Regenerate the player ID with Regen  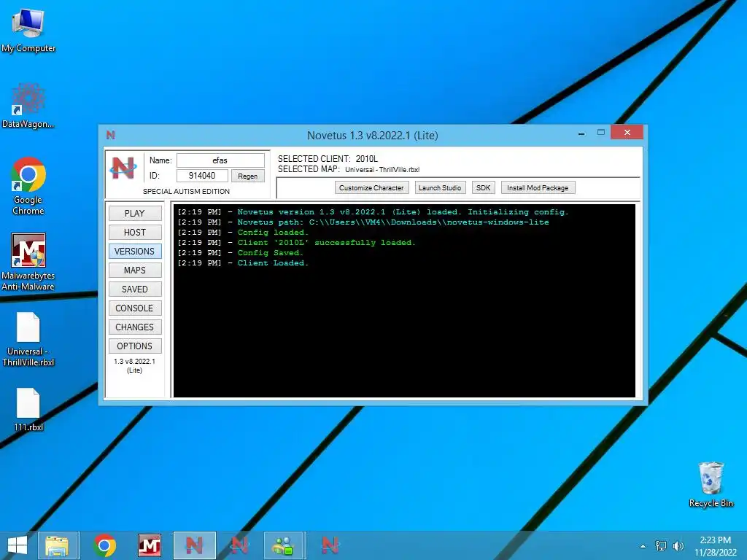click(x=248, y=176)
